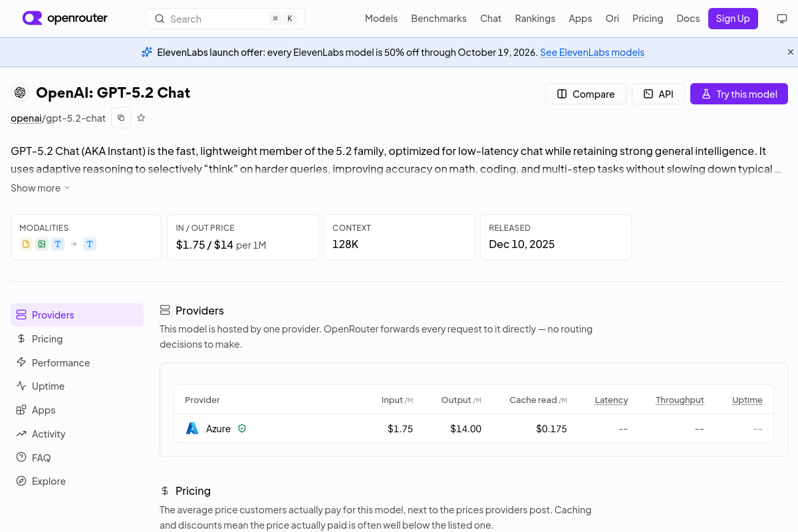Sort by the Throughput column header
798x532 pixels.
[x=680, y=400]
